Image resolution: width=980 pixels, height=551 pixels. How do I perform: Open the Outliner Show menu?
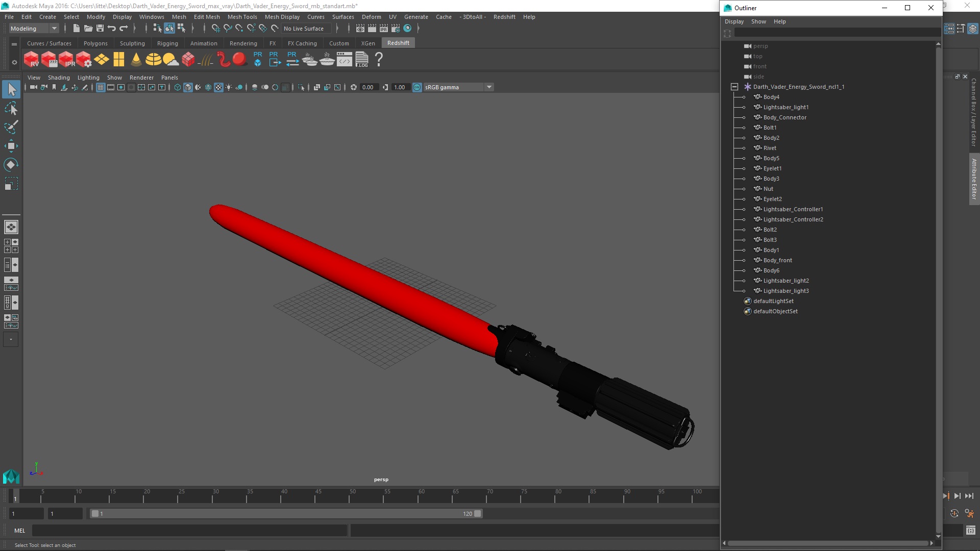pos(758,21)
